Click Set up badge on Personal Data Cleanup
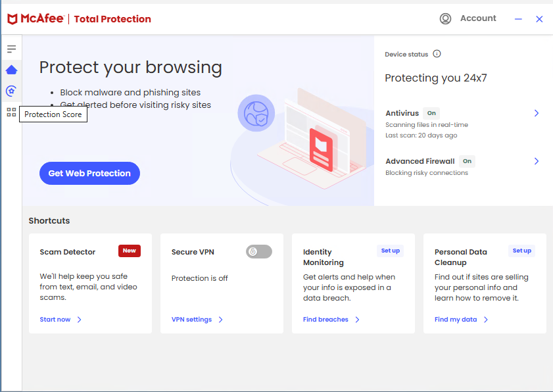 pos(521,251)
